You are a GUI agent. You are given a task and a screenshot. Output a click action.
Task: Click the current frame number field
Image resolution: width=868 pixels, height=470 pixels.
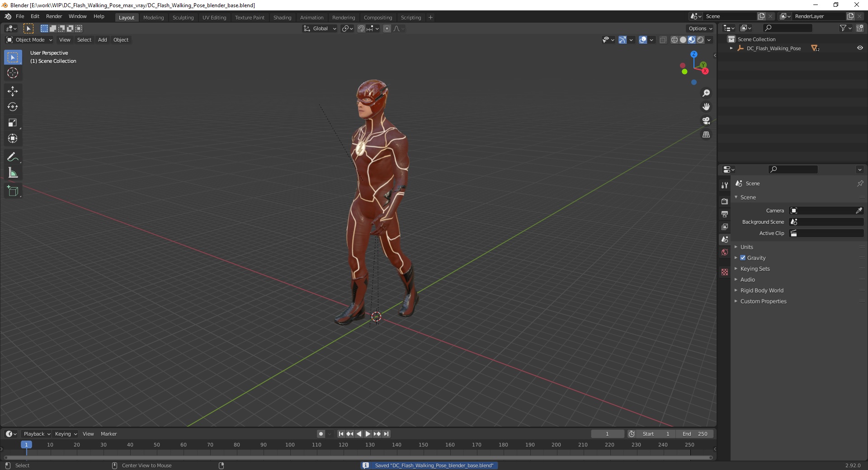(x=607, y=434)
